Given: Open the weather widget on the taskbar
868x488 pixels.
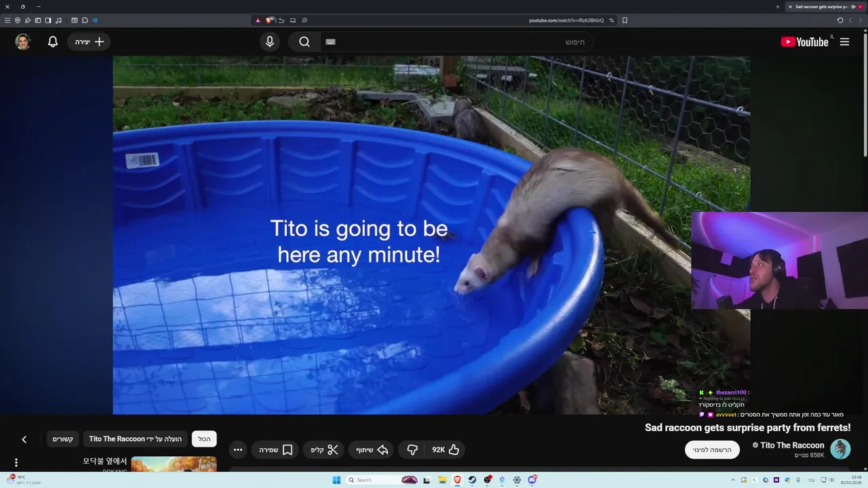Looking at the screenshot, I should 24,480.
